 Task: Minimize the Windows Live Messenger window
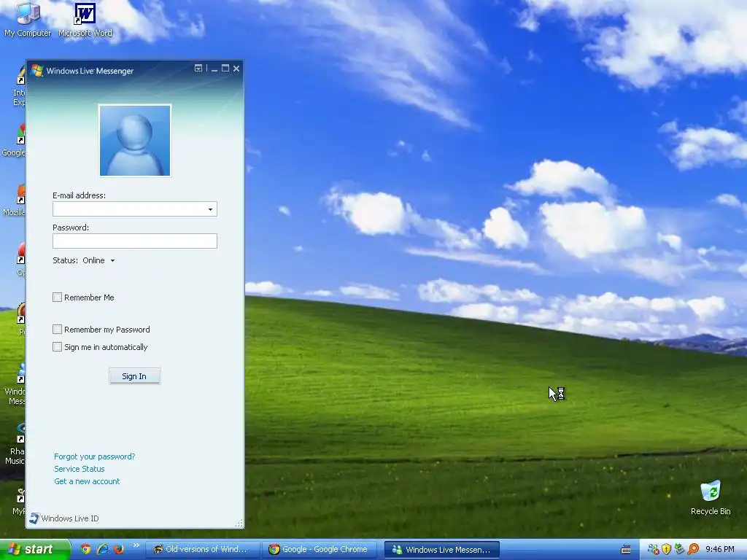click(x=214, y=69)
